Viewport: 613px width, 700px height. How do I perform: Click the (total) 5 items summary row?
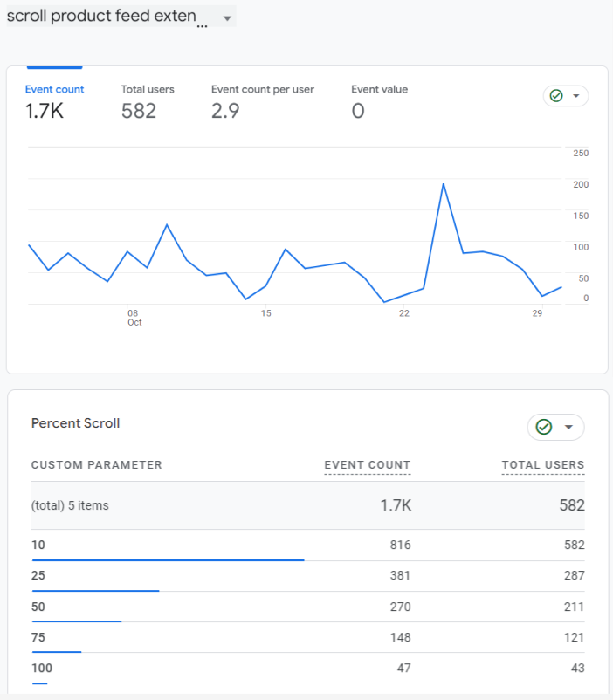[x=308, y=505]
